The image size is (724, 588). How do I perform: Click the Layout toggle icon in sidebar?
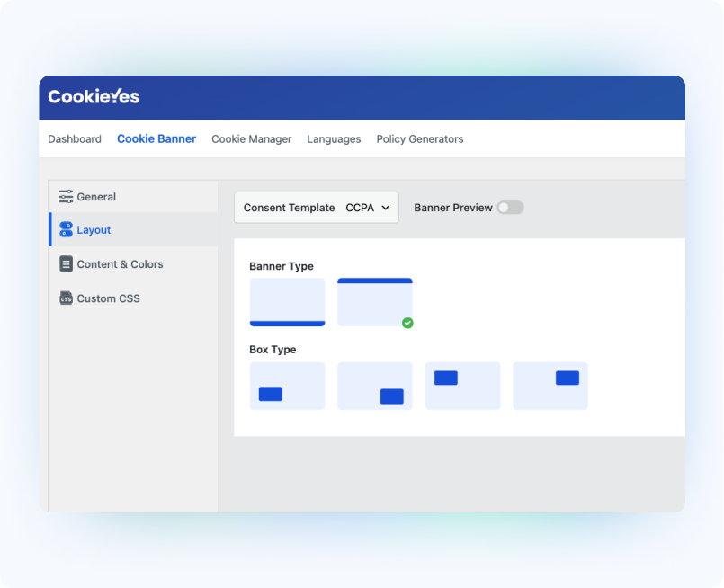(66, 229)
